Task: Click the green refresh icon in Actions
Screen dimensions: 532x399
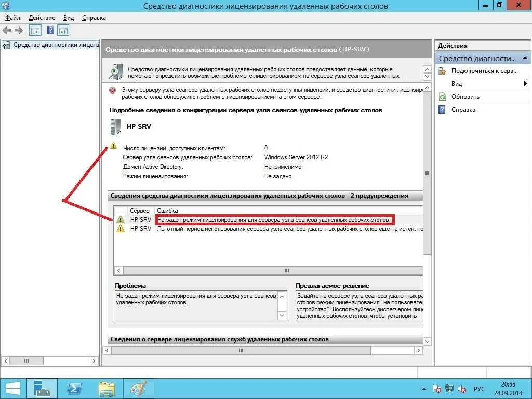Action: (442, 97)
